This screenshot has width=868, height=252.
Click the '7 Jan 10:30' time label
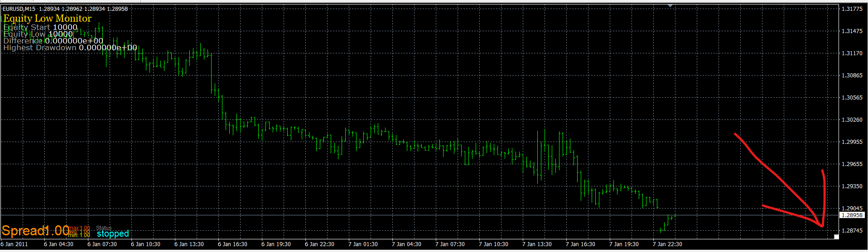click(x=493, y=244)
